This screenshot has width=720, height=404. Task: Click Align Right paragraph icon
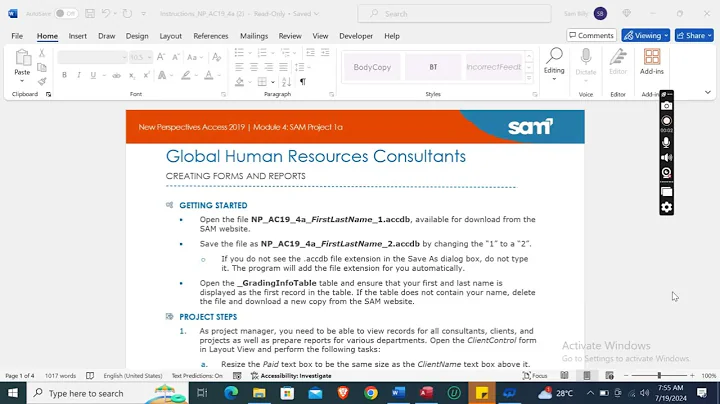269,67
